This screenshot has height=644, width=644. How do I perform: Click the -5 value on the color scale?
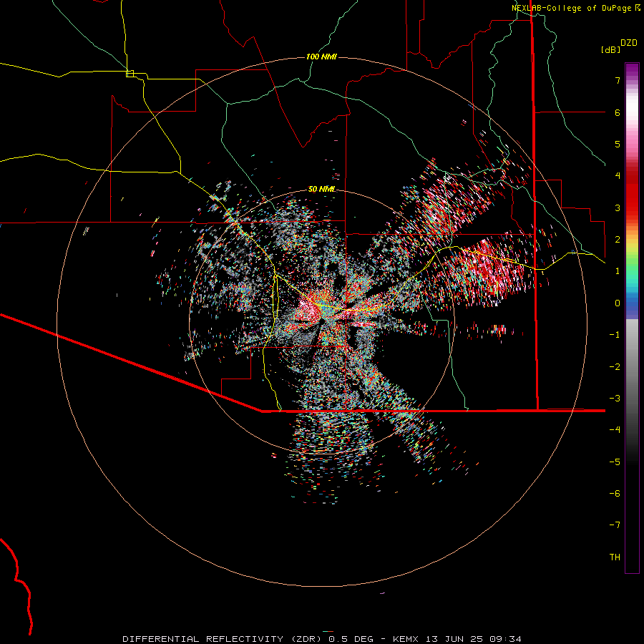pyautogui.click(x=615, y=462)
